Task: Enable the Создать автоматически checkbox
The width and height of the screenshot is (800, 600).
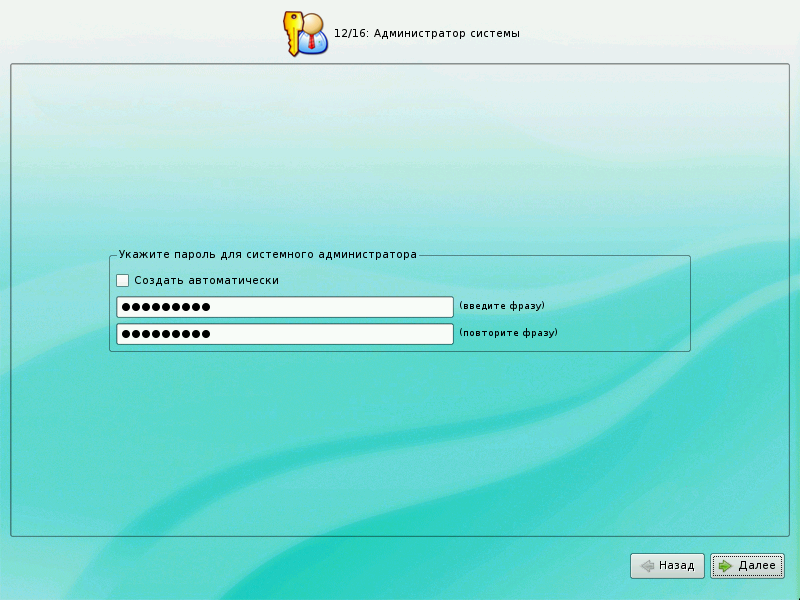Action: 123,281
